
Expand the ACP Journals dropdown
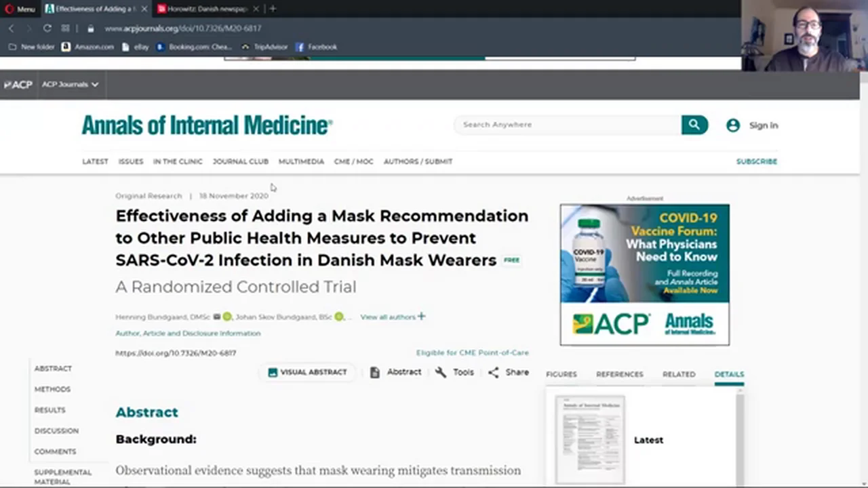pyautogui.click(x=70, y=85)
